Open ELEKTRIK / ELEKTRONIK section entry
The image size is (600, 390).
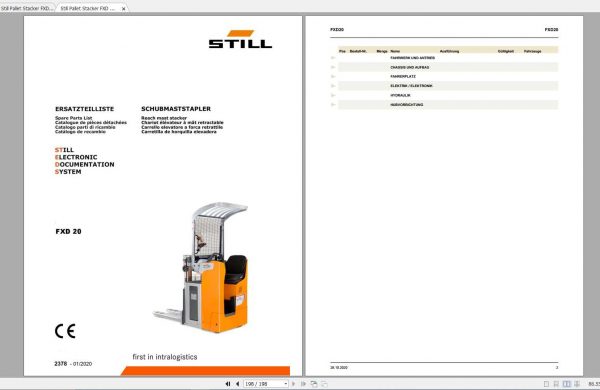(x=411, y=86)
